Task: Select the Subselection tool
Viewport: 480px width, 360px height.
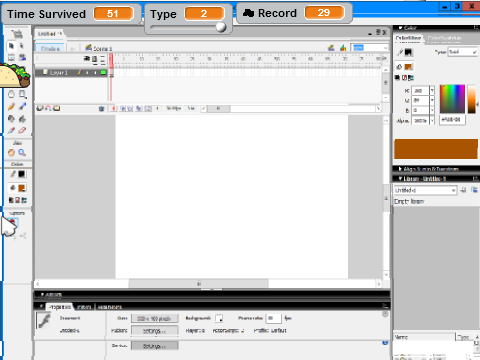Action: point(22,46)
